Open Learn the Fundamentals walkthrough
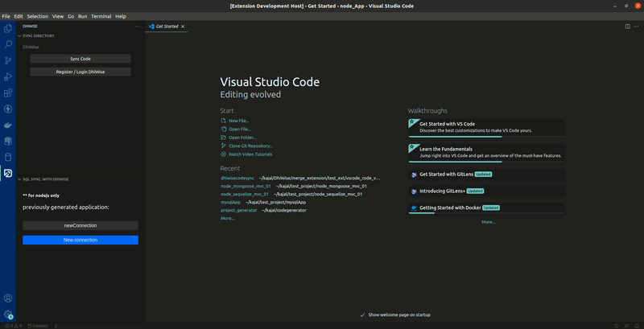The width and height of the screenshot is (644, 329). point(486,154)
